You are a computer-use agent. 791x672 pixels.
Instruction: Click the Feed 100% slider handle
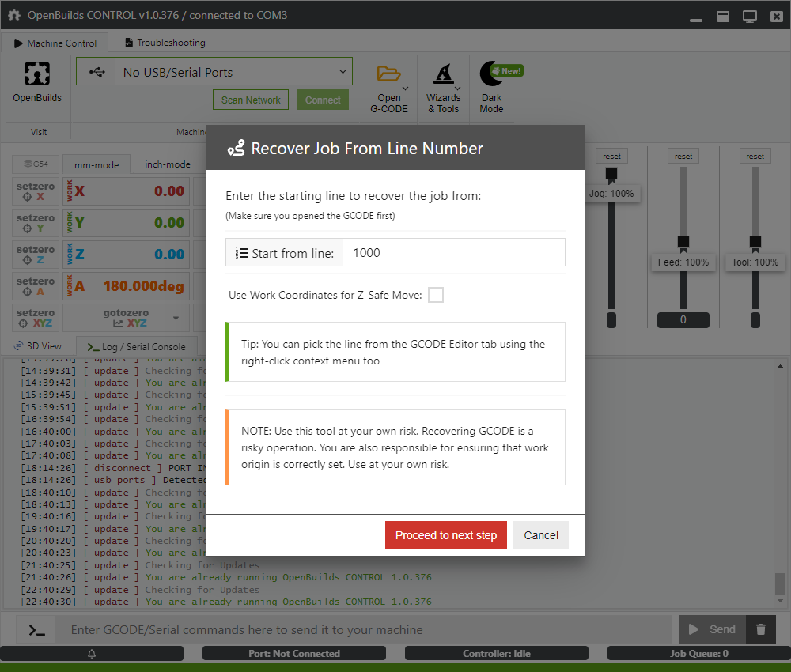[683, 242]
